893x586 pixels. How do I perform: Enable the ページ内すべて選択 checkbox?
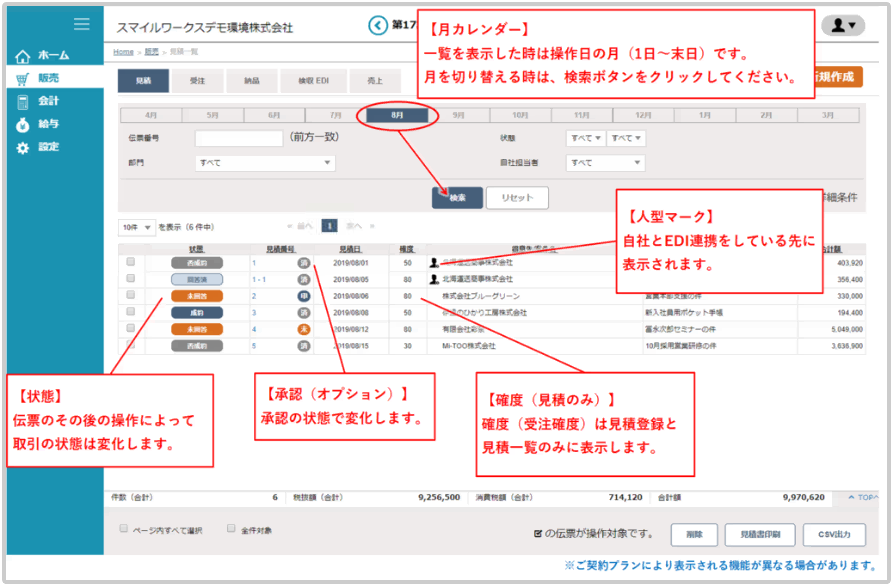pos(124,529)
